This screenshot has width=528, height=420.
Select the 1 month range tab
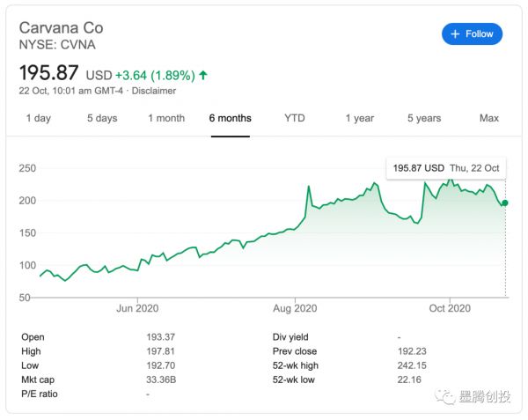coord(166,118)
